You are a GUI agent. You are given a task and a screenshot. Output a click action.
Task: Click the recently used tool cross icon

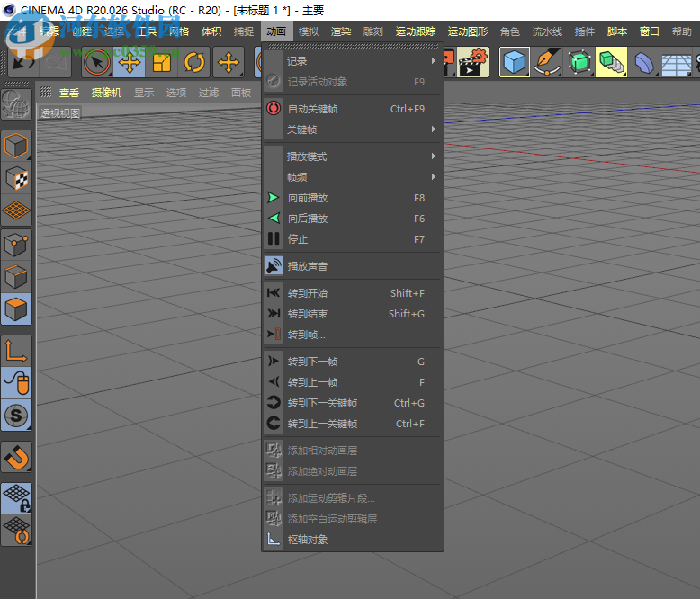[229, 62]
